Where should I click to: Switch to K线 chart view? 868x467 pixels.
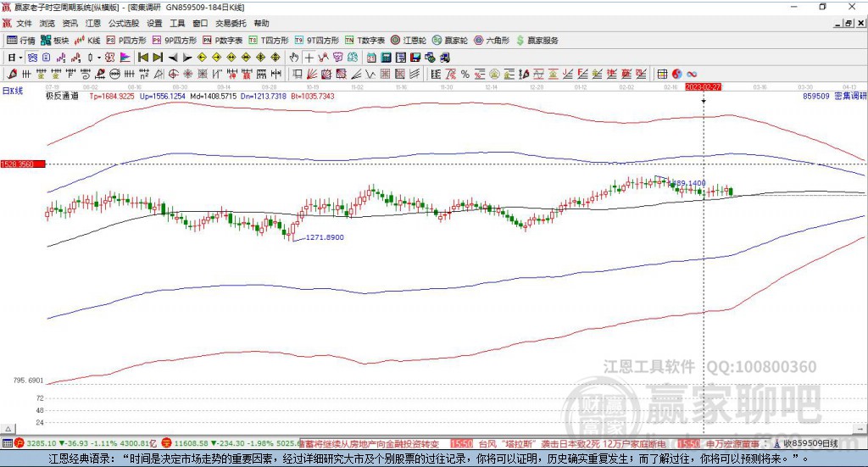(x=87, y=41)
